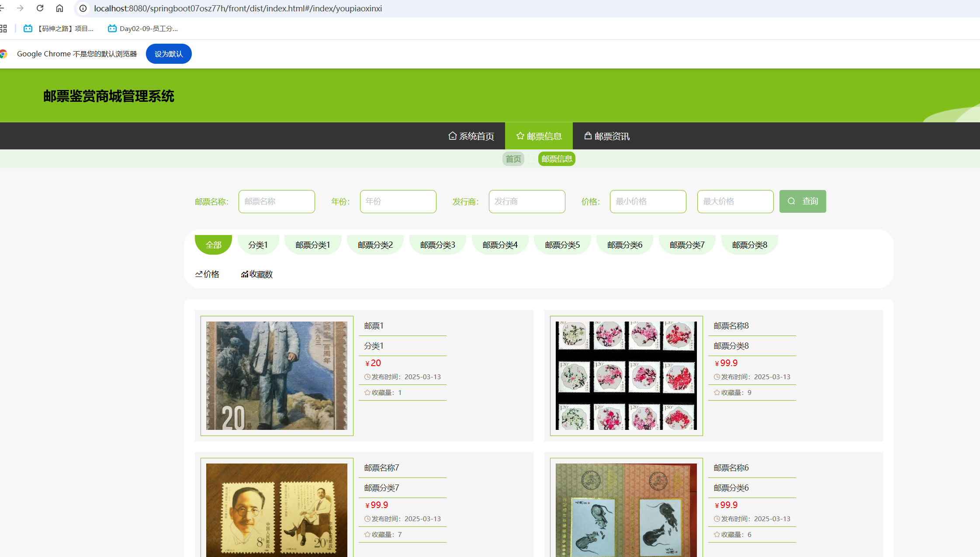Click the browser home icon

[60, 8]
